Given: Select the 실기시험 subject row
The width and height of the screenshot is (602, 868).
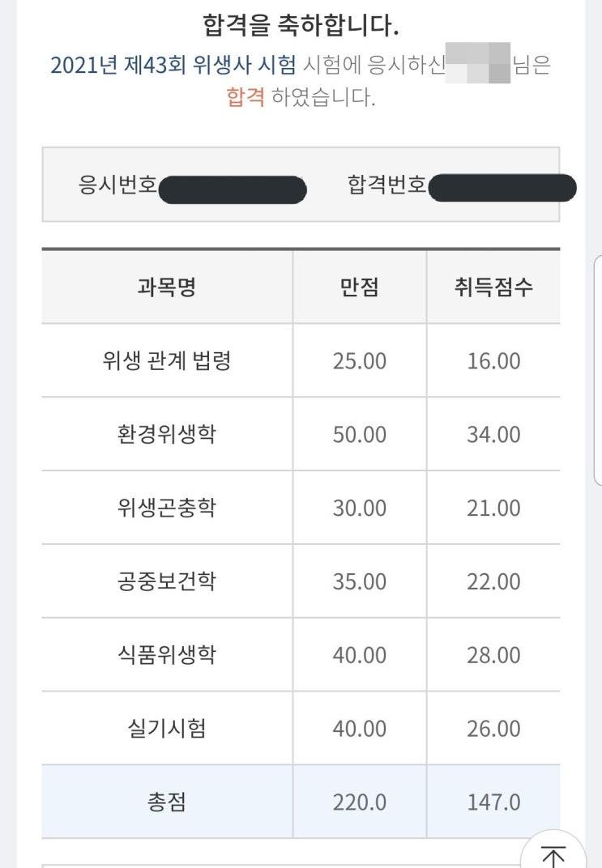Looking at the screenshot, I should [x=167, y=729].
